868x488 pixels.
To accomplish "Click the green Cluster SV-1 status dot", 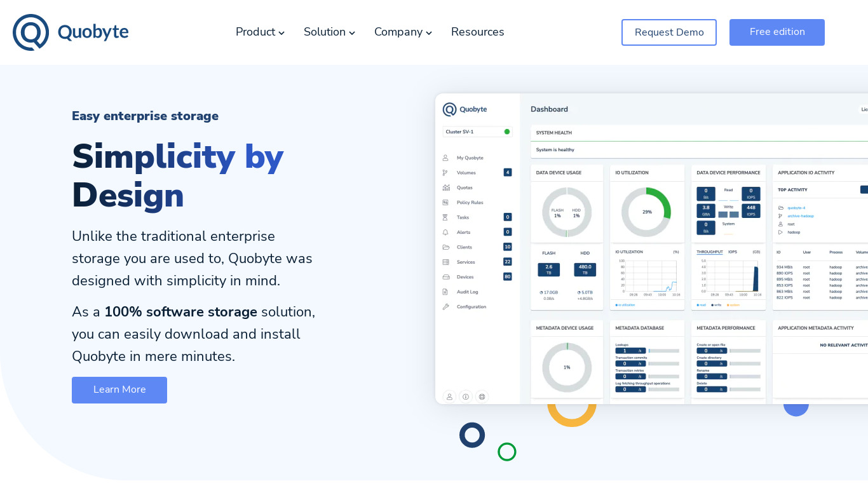I will [x=507, y=132].
